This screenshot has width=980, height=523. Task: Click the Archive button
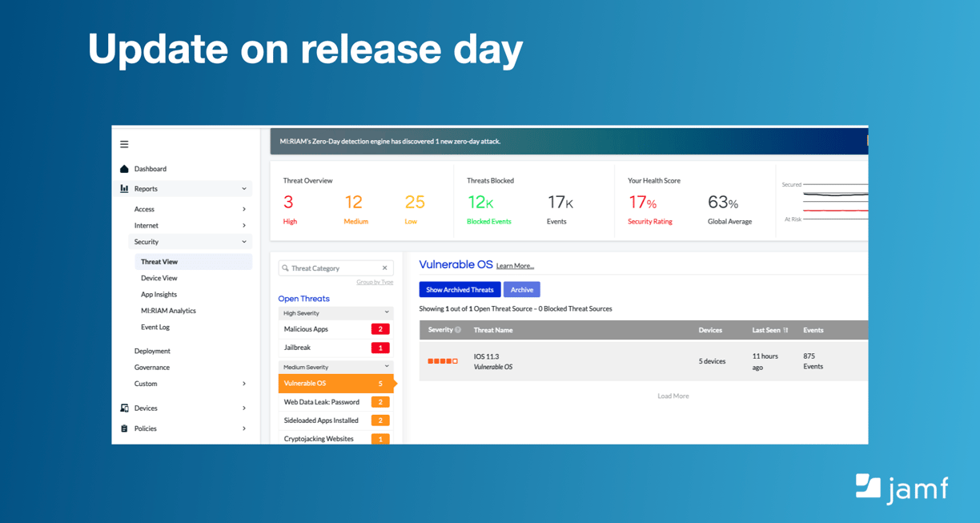coord(522,290)
